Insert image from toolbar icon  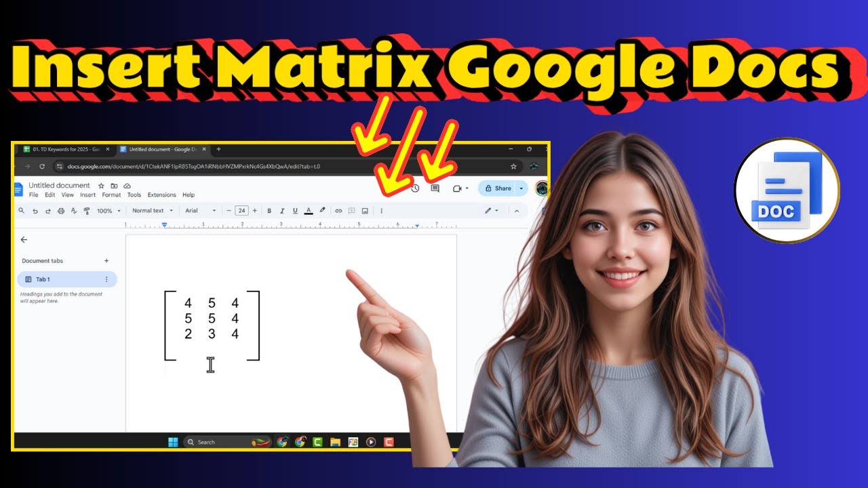coord(365,211)
